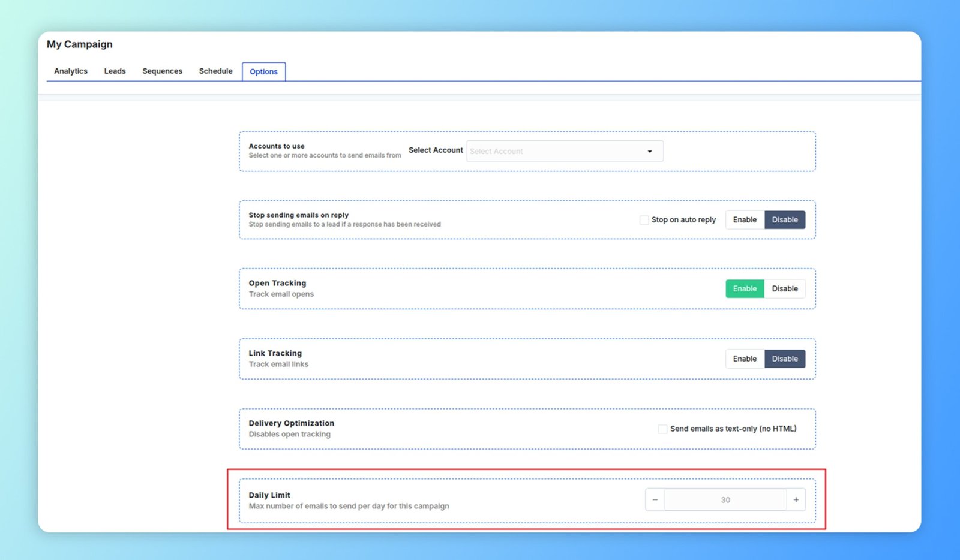Focus the daily limit number field
The image size is (960, 560).
tap(725, 499)
